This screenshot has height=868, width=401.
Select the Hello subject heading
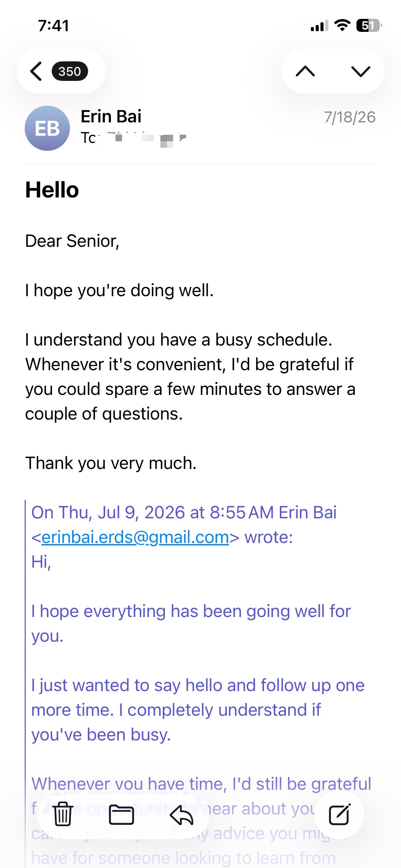(52, 190)
